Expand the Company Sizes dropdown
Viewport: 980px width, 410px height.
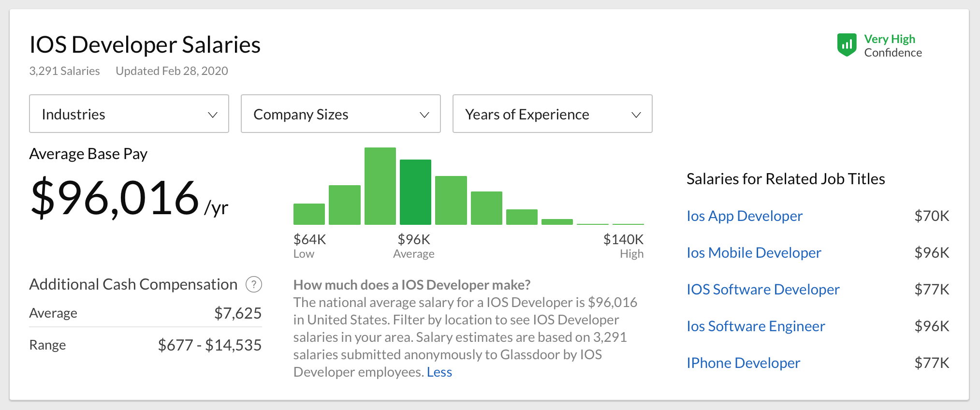coord(340,114)
